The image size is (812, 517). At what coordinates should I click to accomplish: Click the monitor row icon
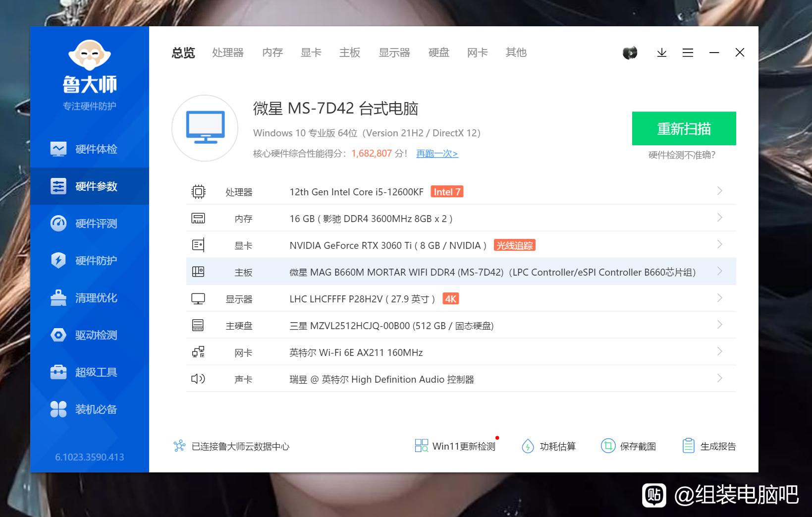[x=198, y=299]
